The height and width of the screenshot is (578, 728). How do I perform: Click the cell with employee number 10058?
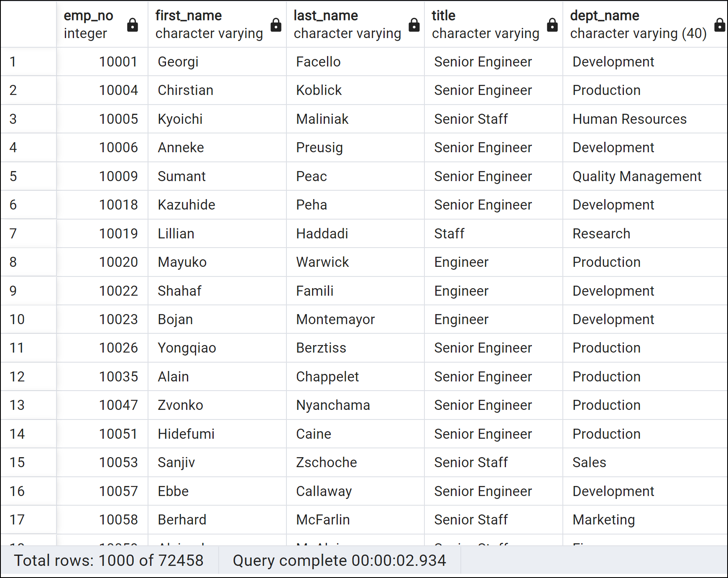point(120,519)
